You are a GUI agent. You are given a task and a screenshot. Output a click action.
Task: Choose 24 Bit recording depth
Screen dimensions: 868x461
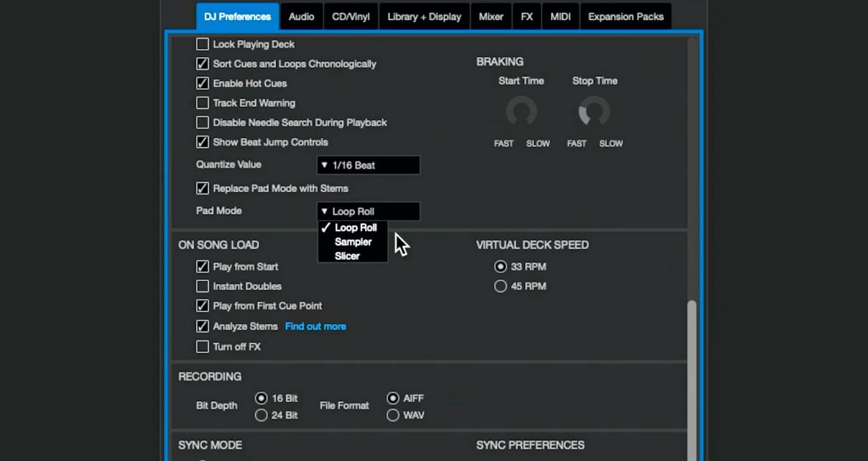(x=262, y=415)
